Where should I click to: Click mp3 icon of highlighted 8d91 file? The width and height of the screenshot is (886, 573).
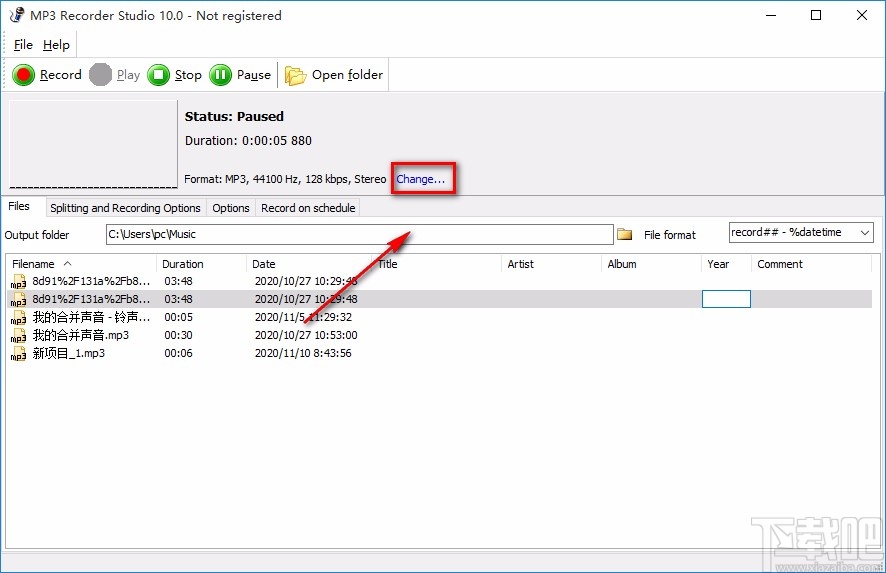click(x=18, y=299)
